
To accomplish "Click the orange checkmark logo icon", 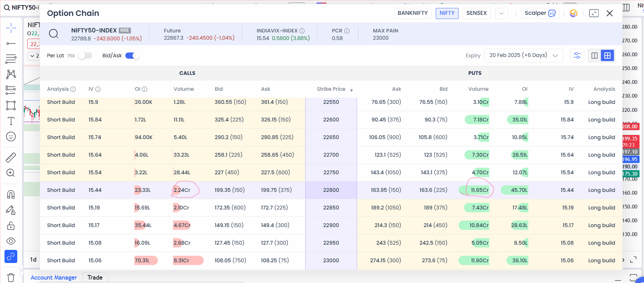I will pyautogui.click(x=574, y=13).
